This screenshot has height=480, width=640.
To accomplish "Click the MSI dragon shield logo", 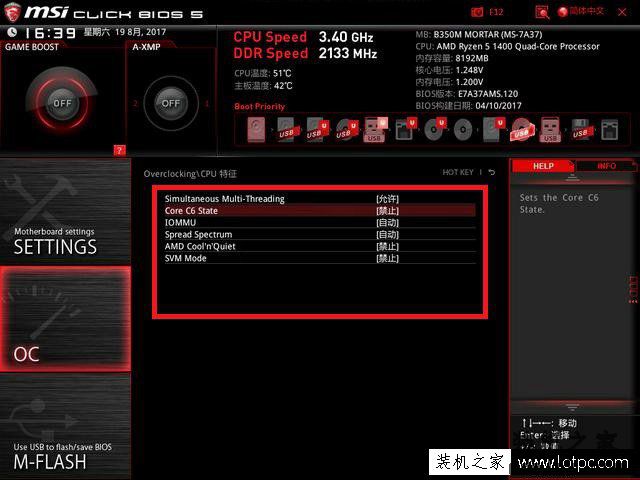I will pyautogui.click(x=12, y=12).
